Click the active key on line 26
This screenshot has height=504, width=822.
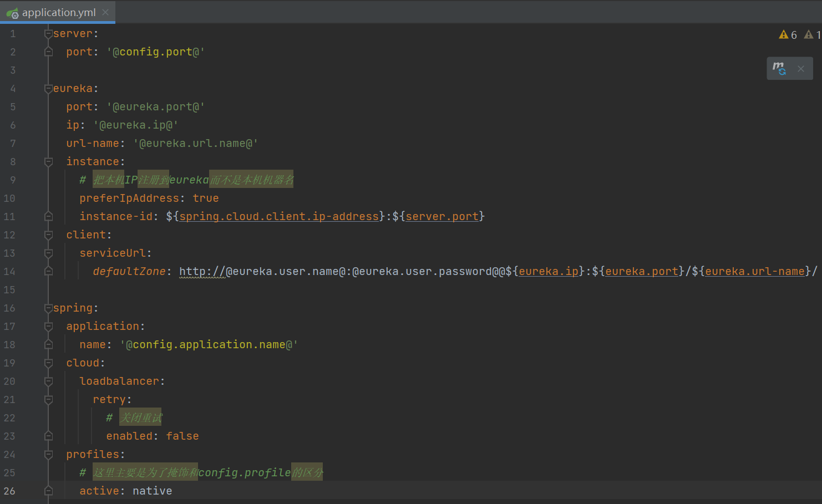(x=99, y=491)
